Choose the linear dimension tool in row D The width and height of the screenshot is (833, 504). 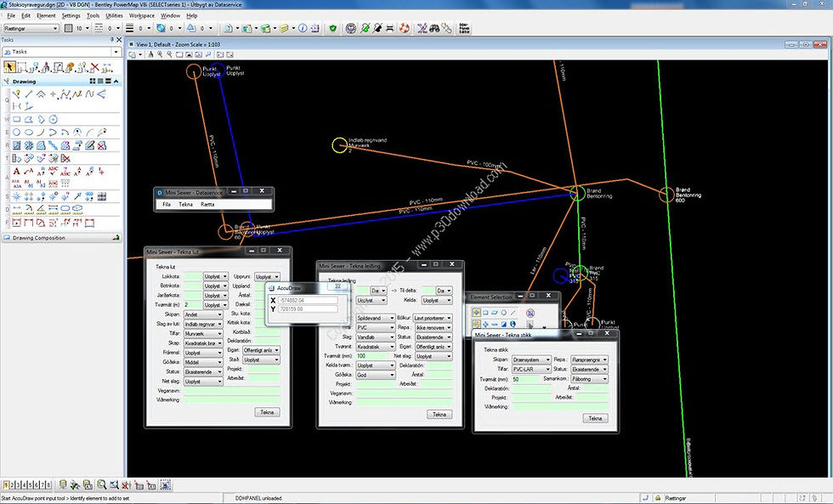point(16,209)
